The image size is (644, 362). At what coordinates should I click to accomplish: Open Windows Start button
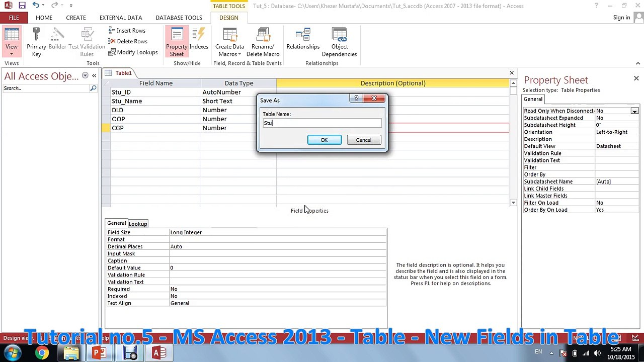coord(12,353)
